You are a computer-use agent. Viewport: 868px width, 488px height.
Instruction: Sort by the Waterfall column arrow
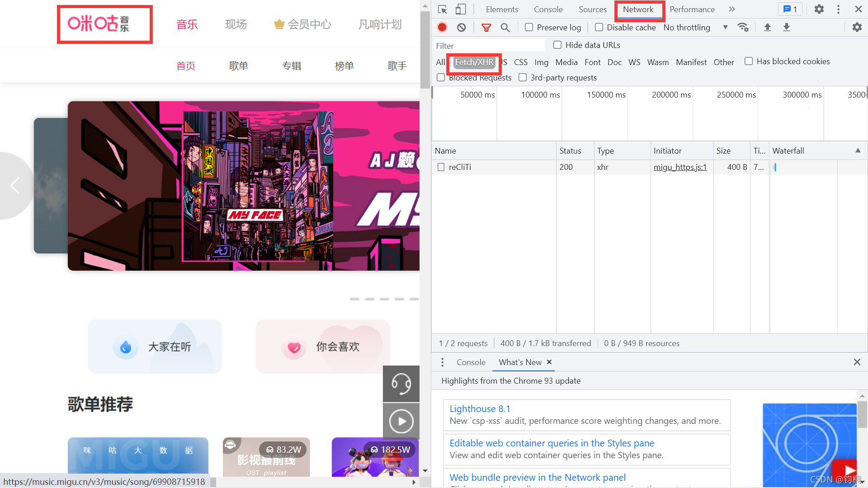click(x=858, y=150)
